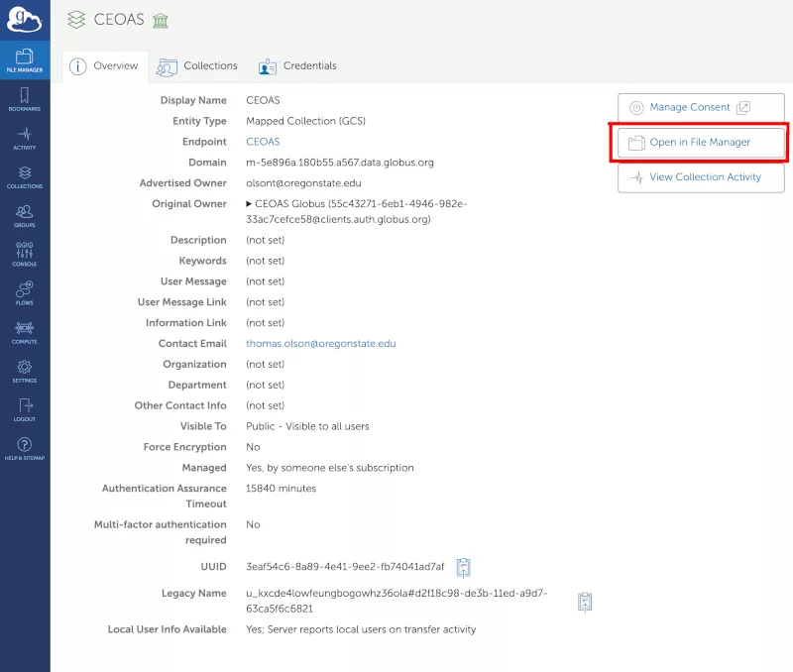Screen dimensions: 793x672
Task: Copy the Legacy Name to clipboard
Action: pos(585,603)
